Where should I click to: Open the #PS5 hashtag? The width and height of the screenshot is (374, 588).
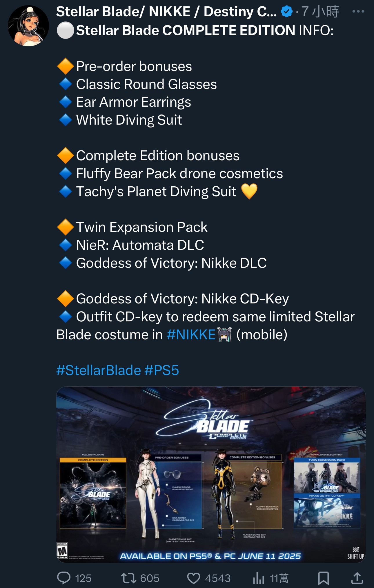[162, 370]
